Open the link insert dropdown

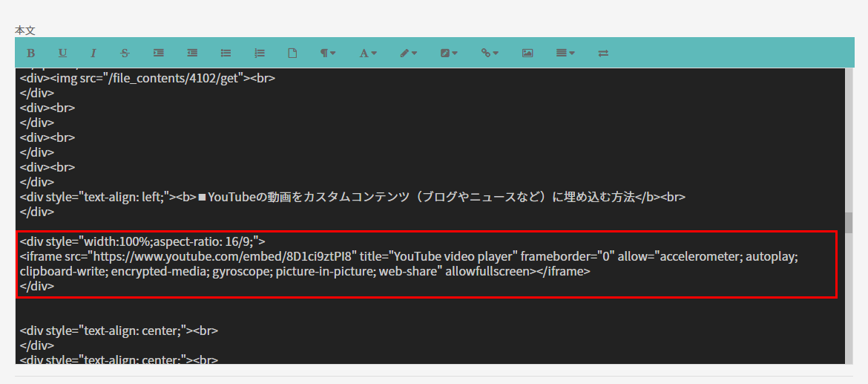click(x=490, y=53)
